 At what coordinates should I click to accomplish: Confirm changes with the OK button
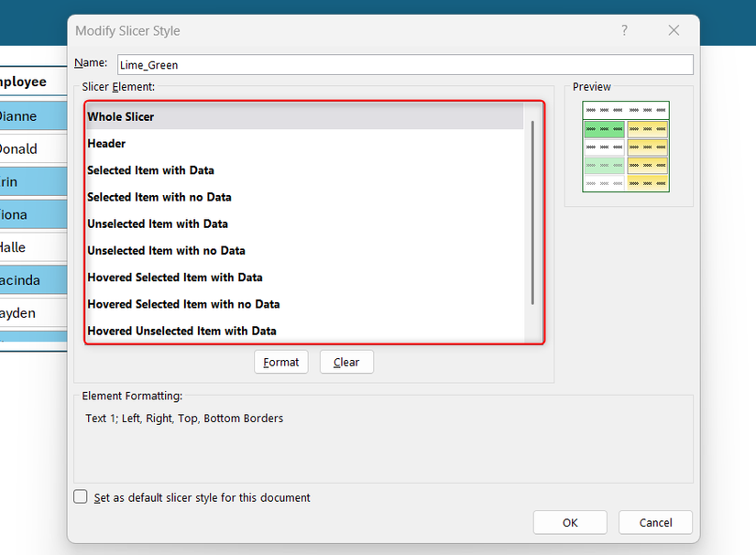570,522
